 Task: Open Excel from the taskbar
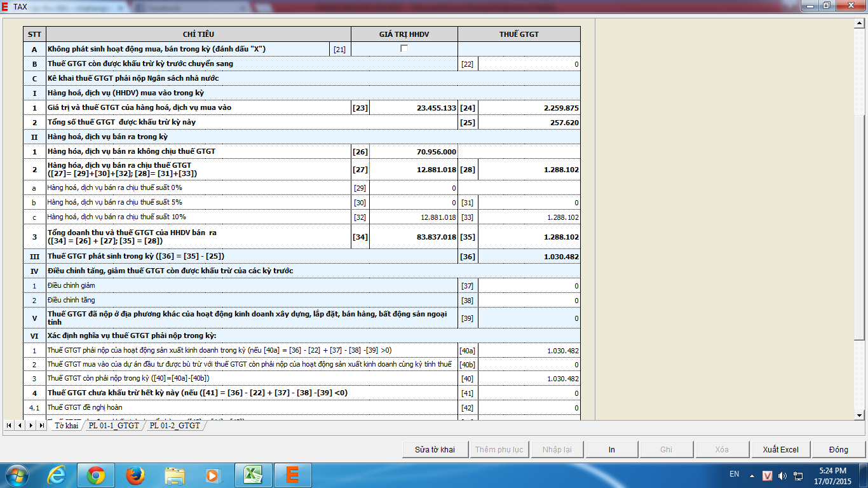(253, 475)
